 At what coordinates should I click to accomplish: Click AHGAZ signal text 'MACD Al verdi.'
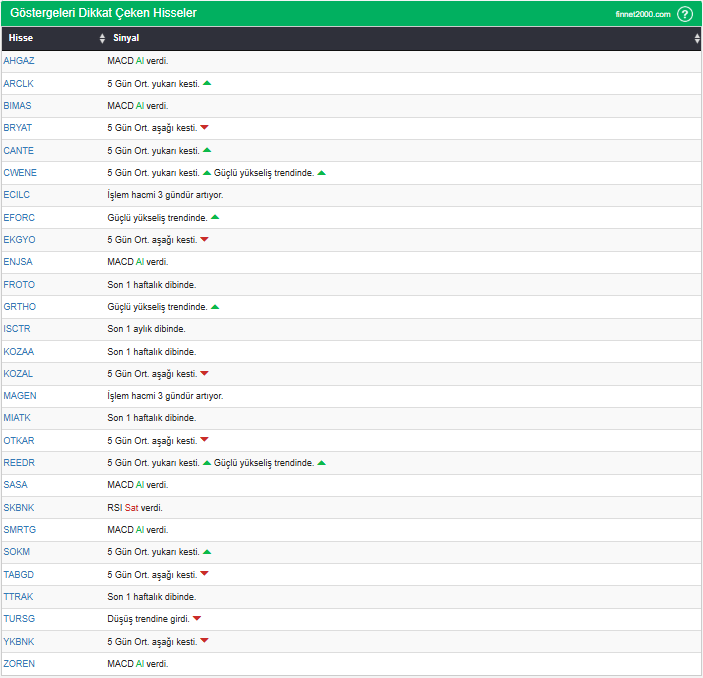138,61
